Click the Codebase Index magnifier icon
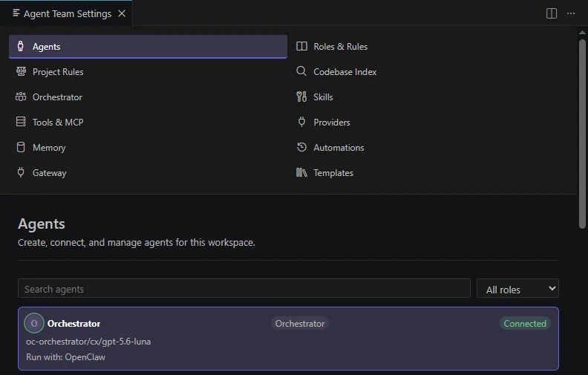588x375 pixels. point(301,71)
